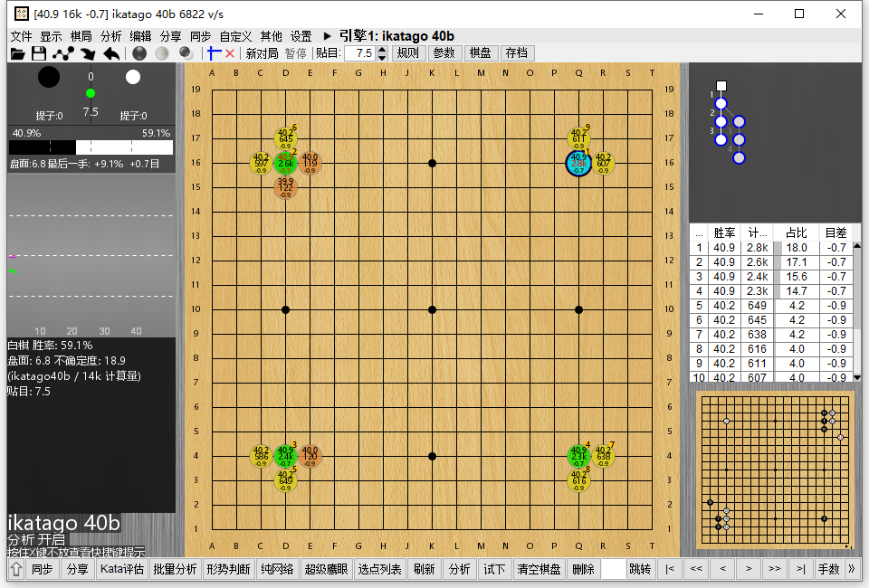
Task: Select the alternating black-white stone icon
Action: (185, 53)
